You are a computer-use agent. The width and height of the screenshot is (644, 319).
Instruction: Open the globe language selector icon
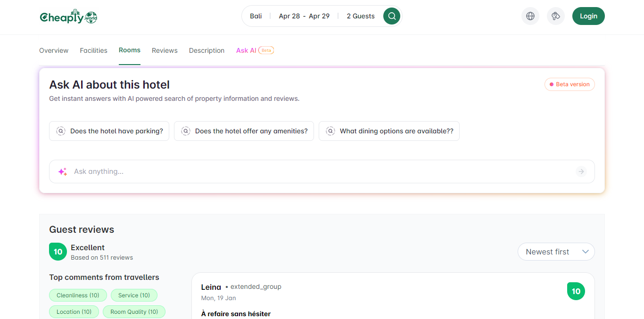(530, 16)
